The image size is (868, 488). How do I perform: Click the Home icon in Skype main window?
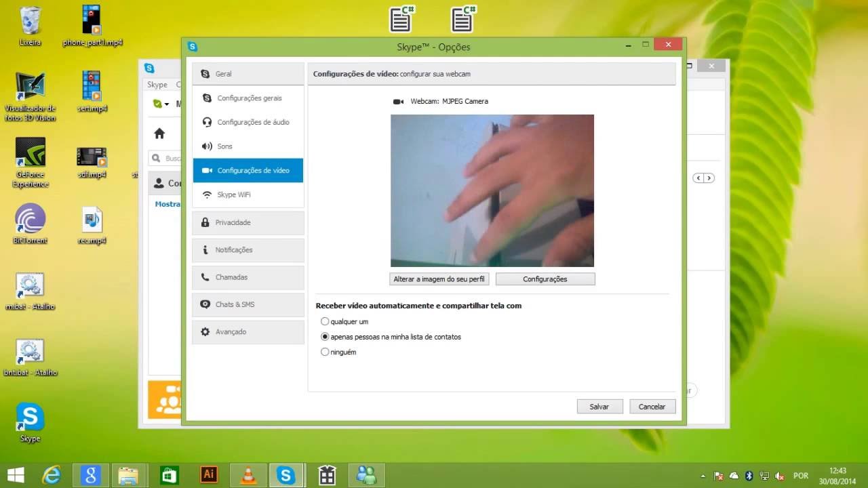[159, 134]
